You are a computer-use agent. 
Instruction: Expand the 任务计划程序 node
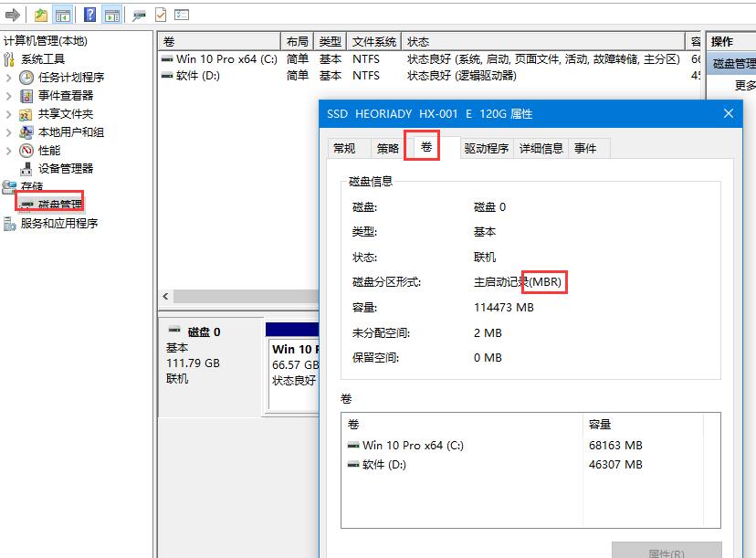9,78
